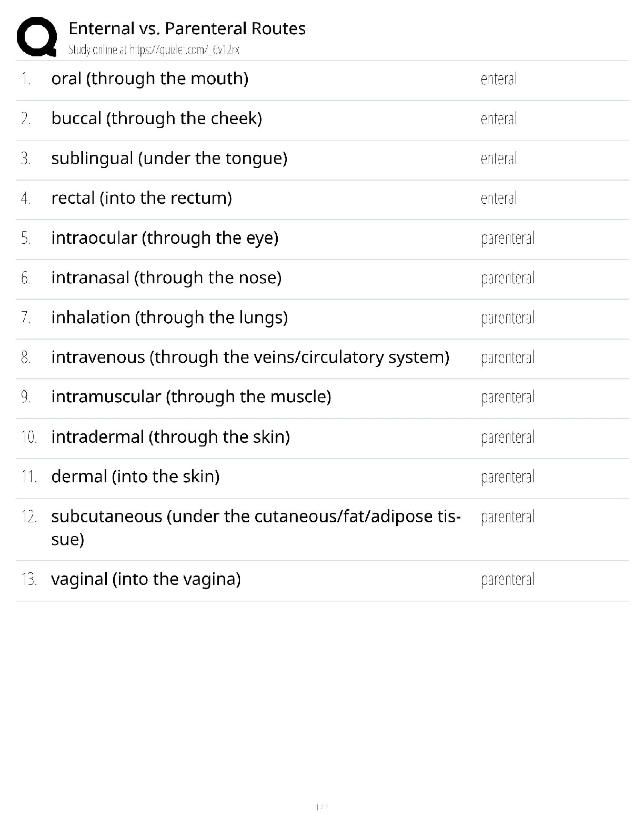Select term vaginal (into the vagina)
The width and height of the screenshot is (644, 834).
click(146, 579)
